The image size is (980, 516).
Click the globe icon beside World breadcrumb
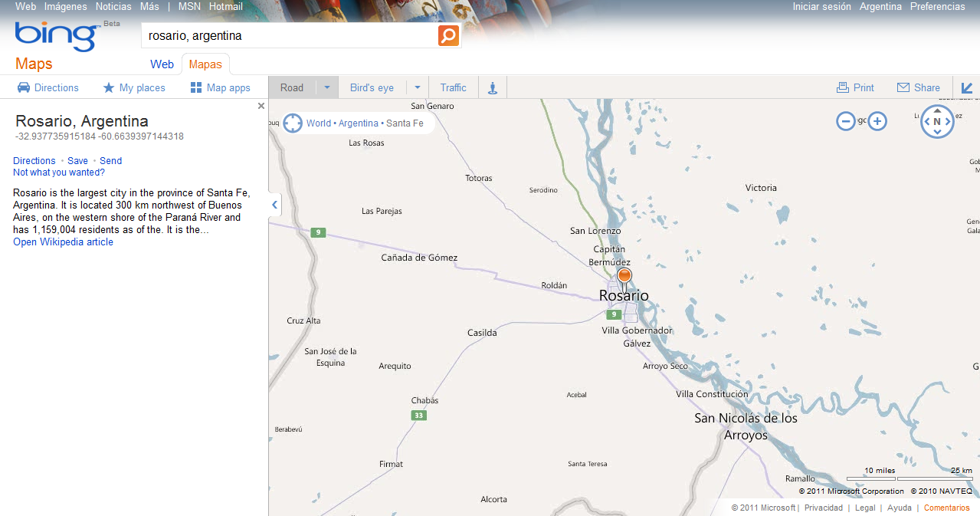(292, 123)
